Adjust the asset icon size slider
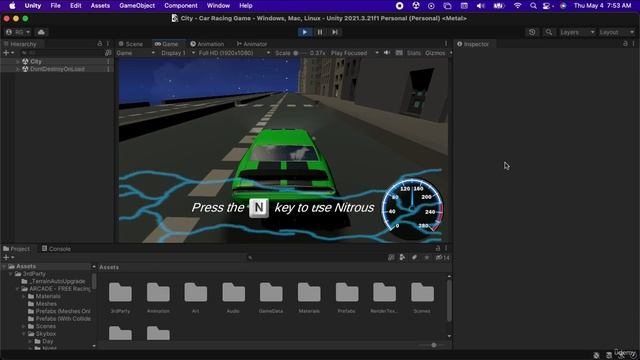Viewport: 640px width, 360px height. [x=433, y=345]
